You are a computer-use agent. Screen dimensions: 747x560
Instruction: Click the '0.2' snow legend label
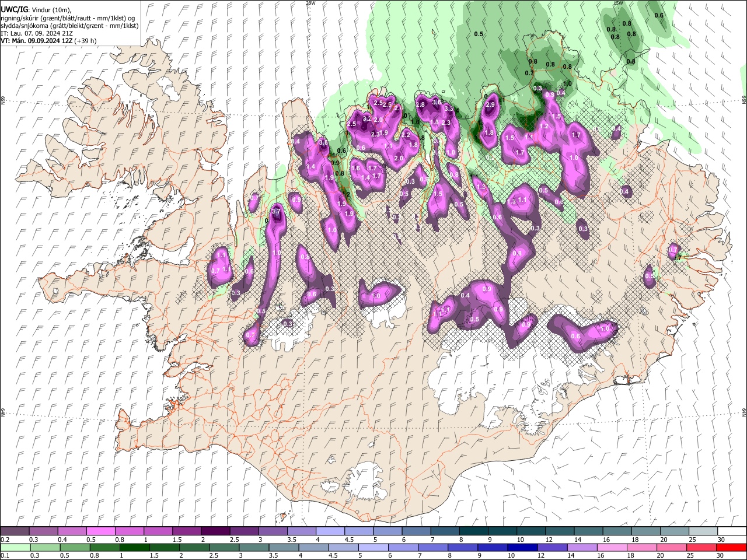point(5,540)
